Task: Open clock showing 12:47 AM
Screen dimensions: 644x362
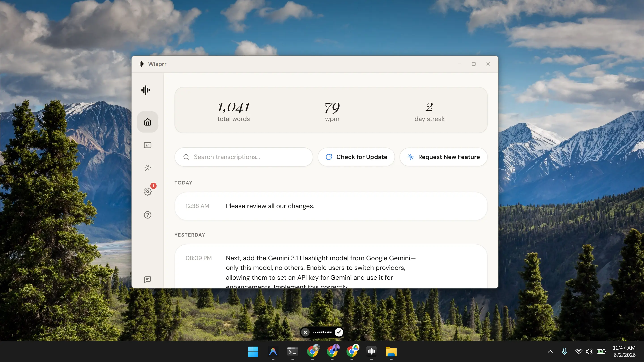Action: (624, 351)
